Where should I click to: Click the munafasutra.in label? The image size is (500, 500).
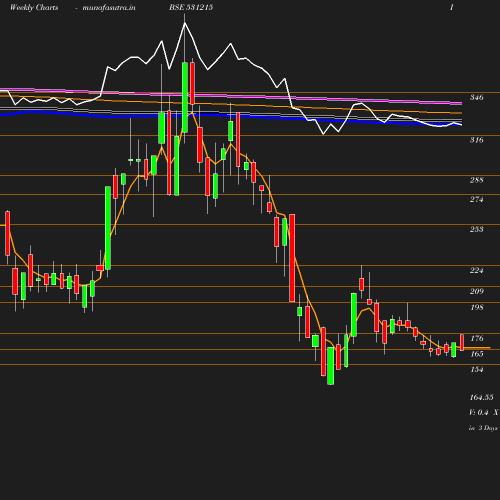[x=109, y=7]
